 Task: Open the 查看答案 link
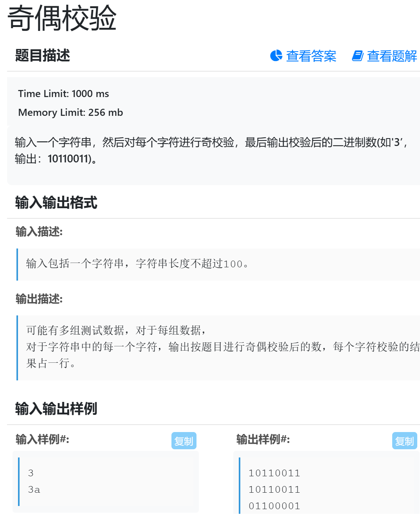point(311,56)
